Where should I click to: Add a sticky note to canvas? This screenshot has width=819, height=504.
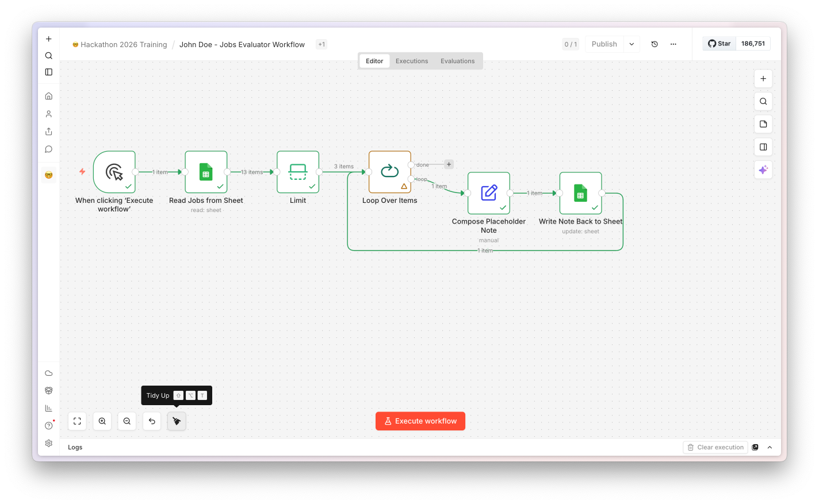coord(763,124)
